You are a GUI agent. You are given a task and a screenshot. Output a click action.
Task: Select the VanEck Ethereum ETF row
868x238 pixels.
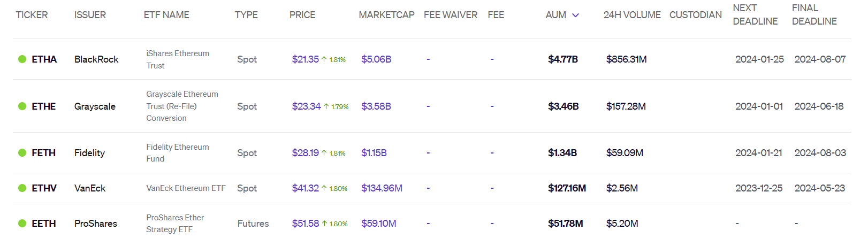[432, 188]
